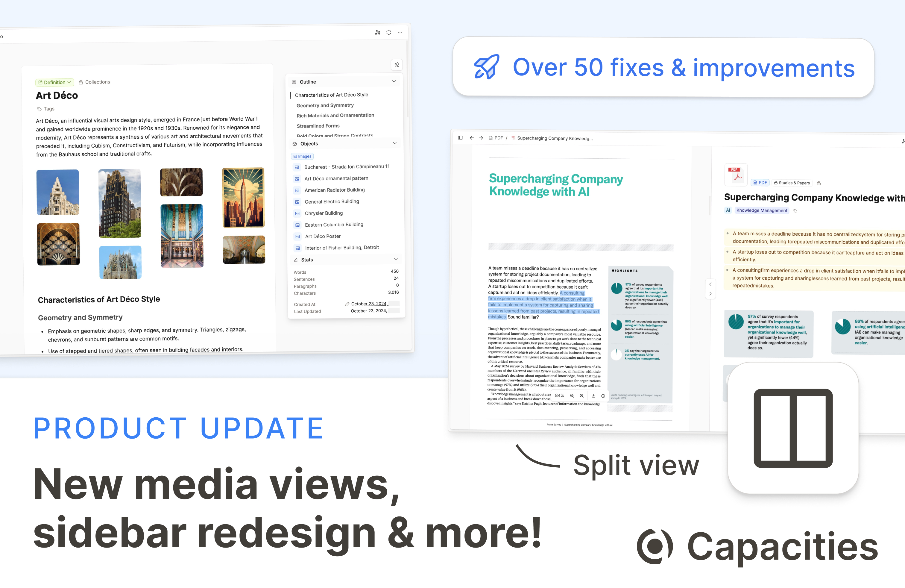
Task: Click the Images section icon
Action: [296, 156]
